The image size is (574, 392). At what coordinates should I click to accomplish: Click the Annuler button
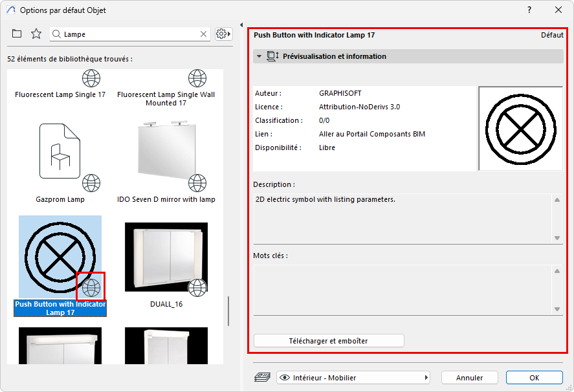[469, 377]
